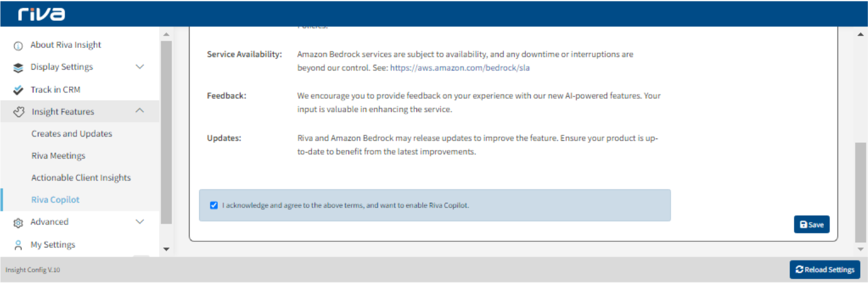
Task: Open Riva Meetings menu item
Action: (58, 156)
